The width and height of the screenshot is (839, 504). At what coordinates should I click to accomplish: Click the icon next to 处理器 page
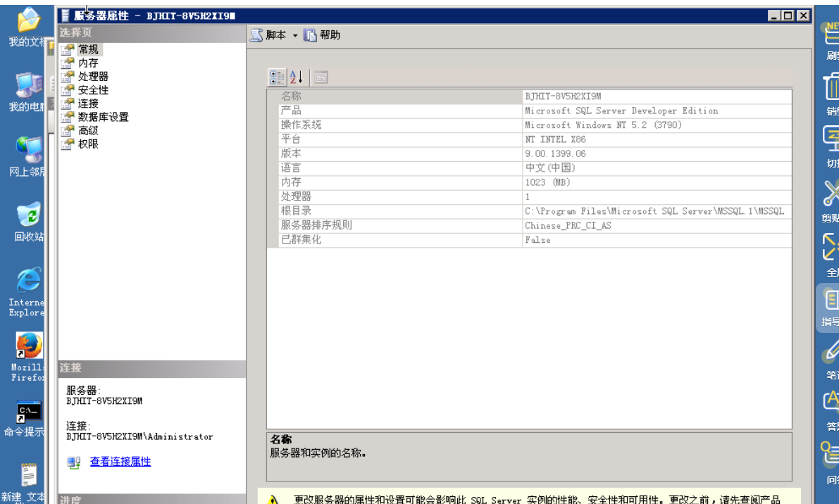pos(68,77)
